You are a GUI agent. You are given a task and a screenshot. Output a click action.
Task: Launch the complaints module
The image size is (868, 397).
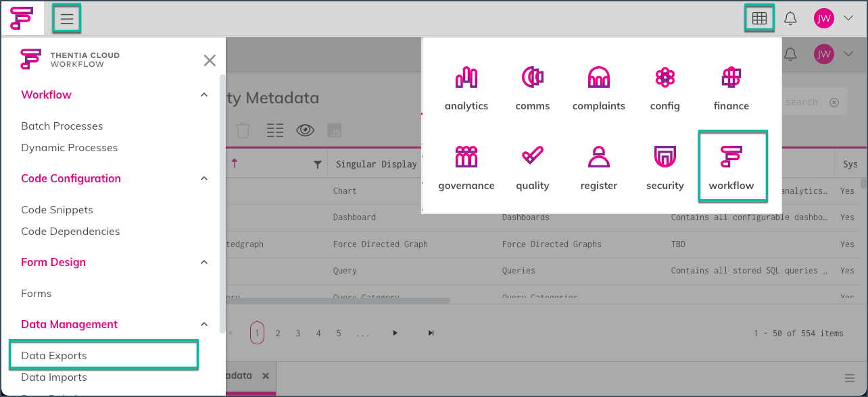(598, 88)
